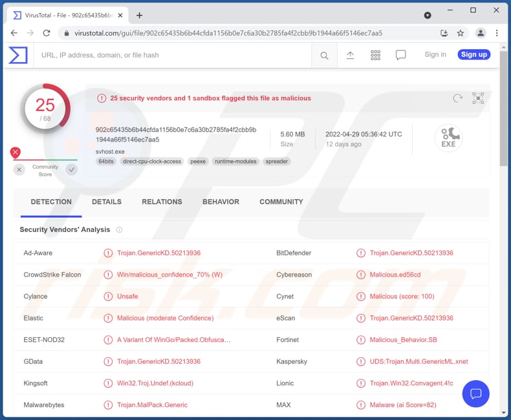511x420 pixels.
Task: Click Malwarebytes' Trojan.MalPack.Generic result
Action: pos(152,405)
